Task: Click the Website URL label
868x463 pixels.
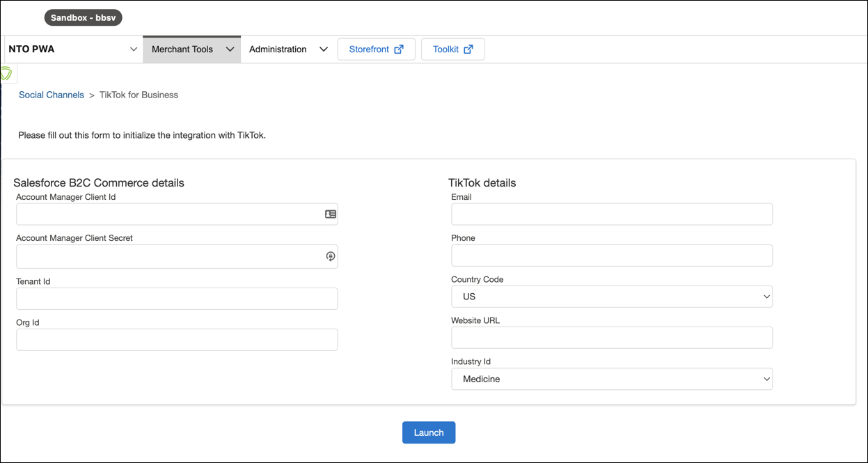Action: (475, 320)
